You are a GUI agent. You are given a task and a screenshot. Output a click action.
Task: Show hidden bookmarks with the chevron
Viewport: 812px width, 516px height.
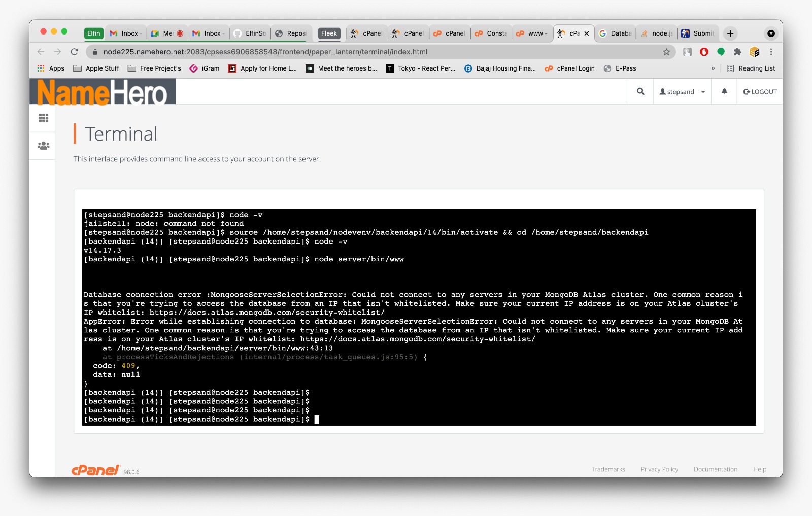tap(713, 68)
